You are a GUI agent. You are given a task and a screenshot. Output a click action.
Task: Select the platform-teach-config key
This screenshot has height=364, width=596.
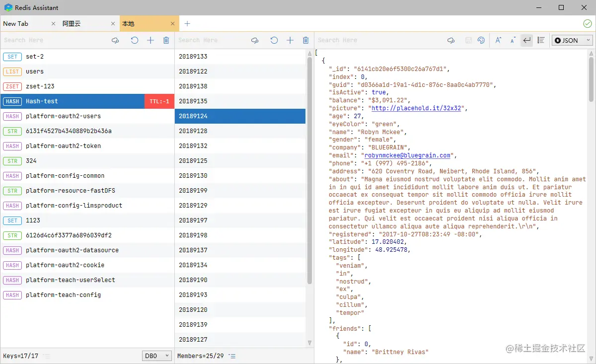[87, 295]
